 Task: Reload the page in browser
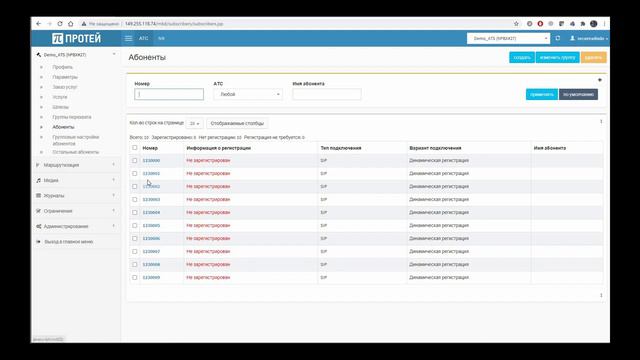[60, 24]
